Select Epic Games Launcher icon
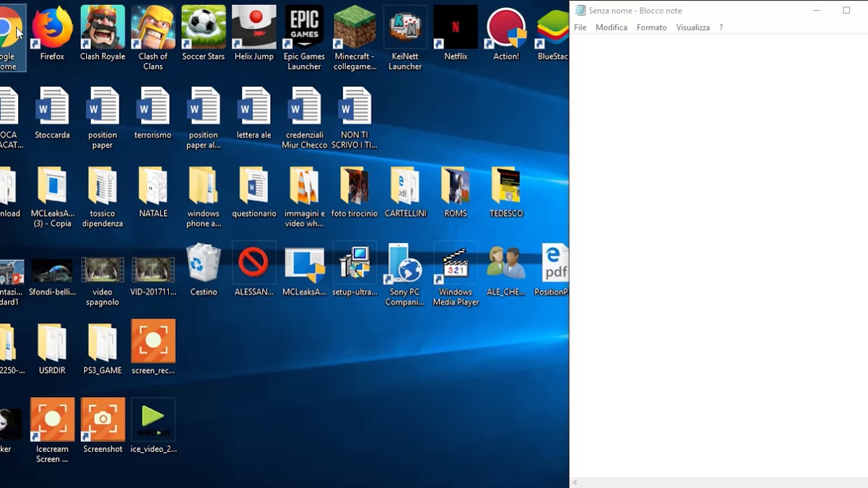This screenshot has width=868, height=488. (304, 37)
